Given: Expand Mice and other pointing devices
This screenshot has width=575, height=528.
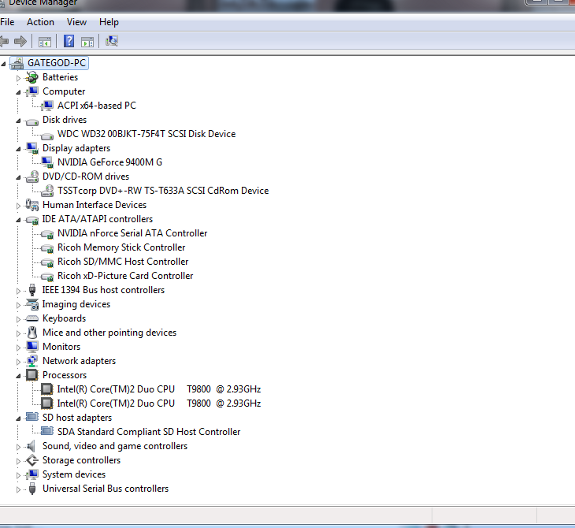Looking at the screenshot, I should click(18, 334).
